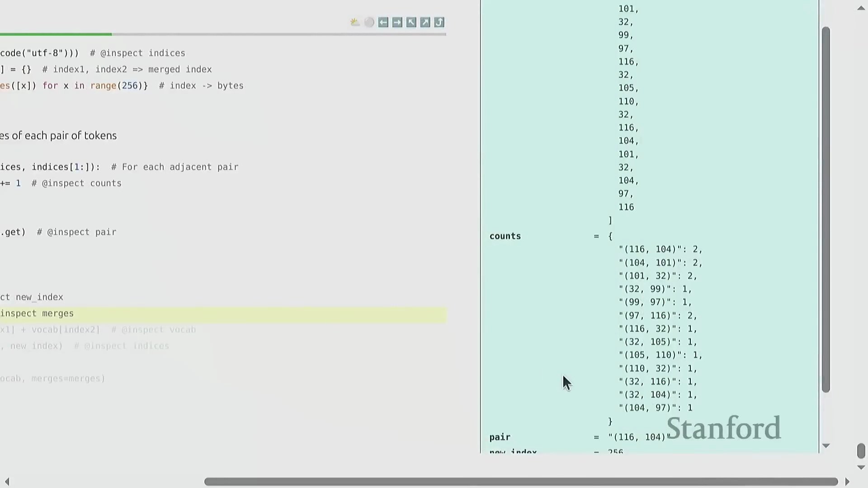Click the page scrollbar down arrow
Image resolution: width=868 pixels, height=488 pixels.
pyautogui.click(x=861, y=467)
